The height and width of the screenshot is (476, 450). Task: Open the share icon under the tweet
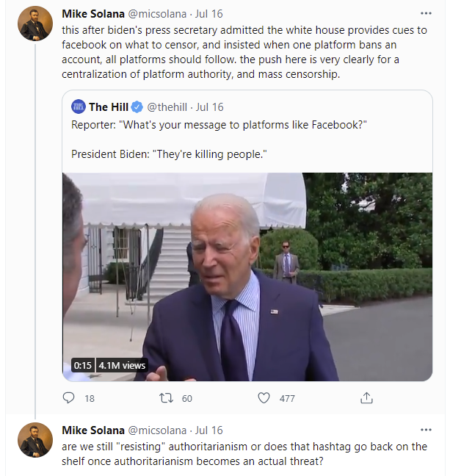point(366,398)
